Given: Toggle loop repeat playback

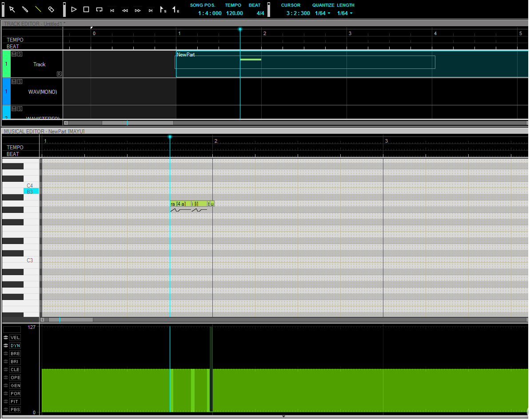Looking at the screenshot, I should (99, 9).
